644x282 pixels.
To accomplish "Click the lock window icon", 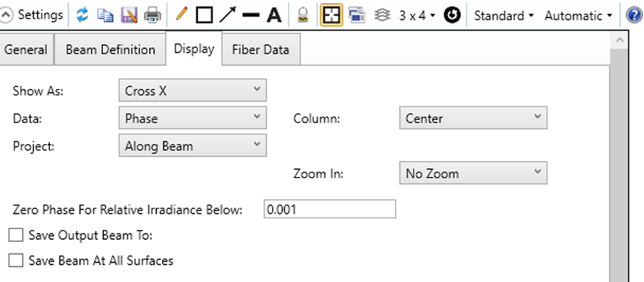I will click(303, 16).
